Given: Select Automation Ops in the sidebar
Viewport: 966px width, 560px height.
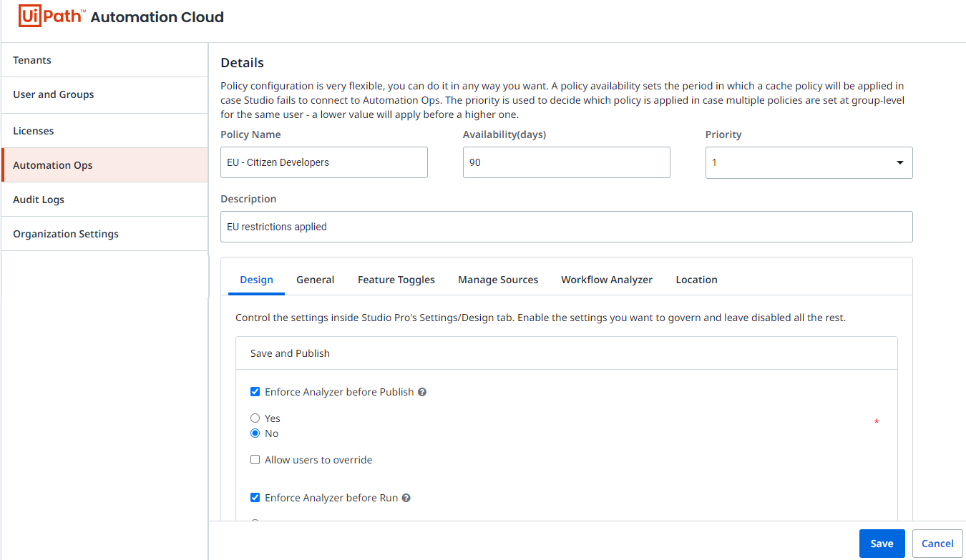Looking at the screenshot, I should point(104,165).
